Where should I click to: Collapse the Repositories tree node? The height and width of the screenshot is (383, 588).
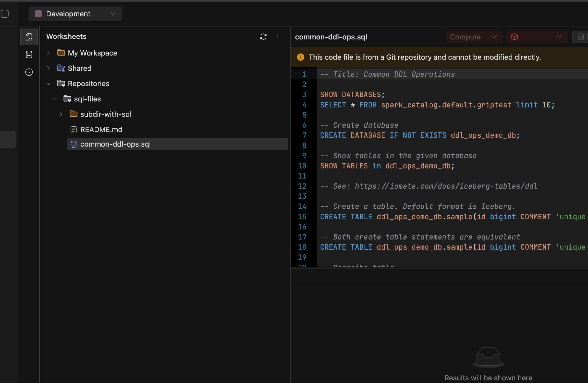(x=48, y=84)
